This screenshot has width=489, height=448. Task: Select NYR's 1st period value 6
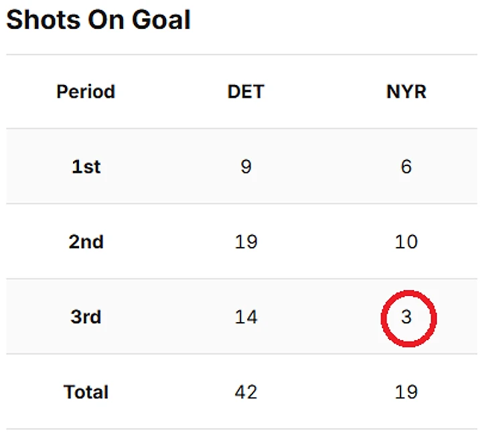406,167
